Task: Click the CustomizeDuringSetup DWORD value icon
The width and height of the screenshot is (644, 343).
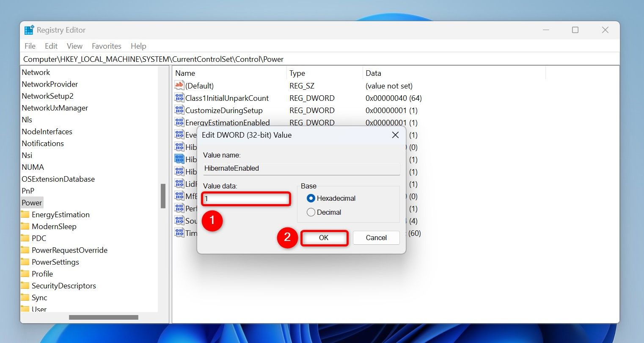Action: (x=179, y=110)
